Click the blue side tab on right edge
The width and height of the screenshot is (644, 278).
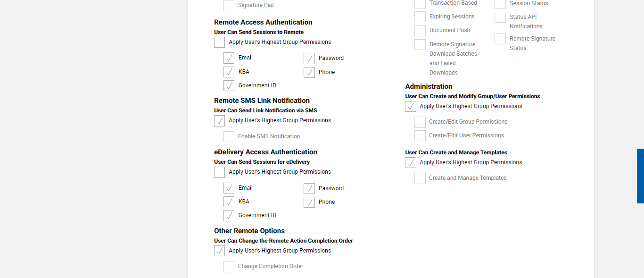pyautogui.click(x=640, y=176)
